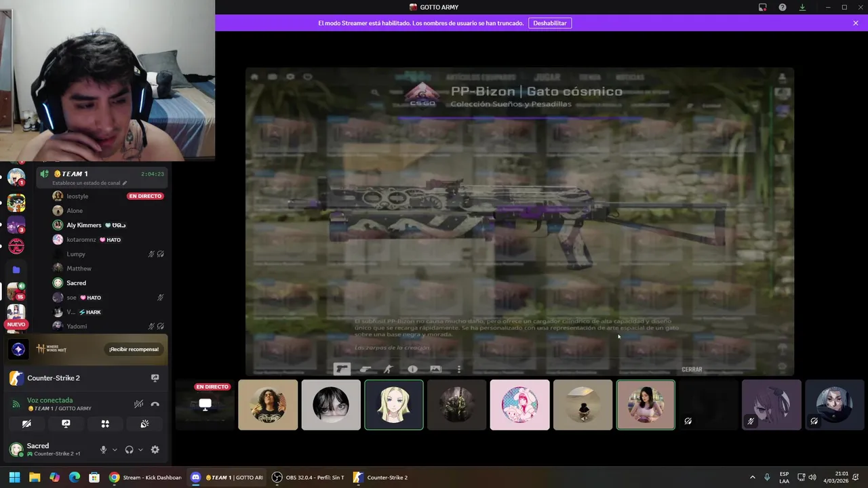This screenshot has width=868, height=488.
Task: Open three-dots menu in streamed game
Action: 459,369
